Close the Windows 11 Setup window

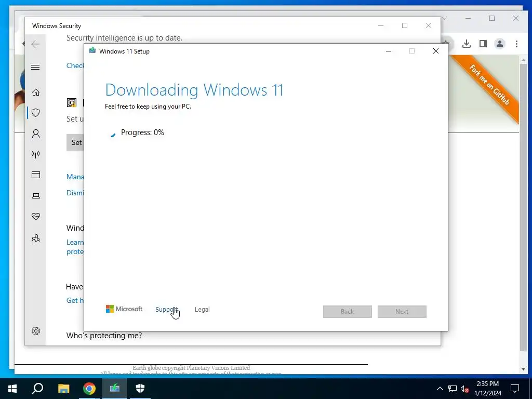click(436, 51)
